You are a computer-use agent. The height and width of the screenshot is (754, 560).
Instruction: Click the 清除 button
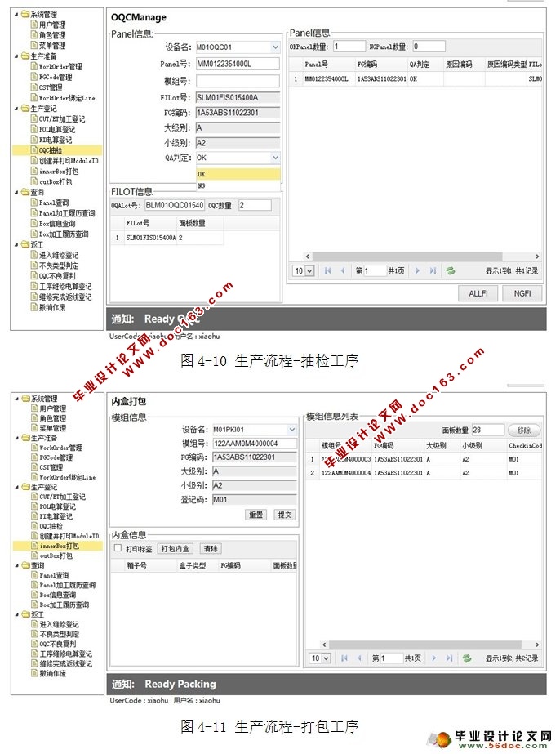coord(211,549)
